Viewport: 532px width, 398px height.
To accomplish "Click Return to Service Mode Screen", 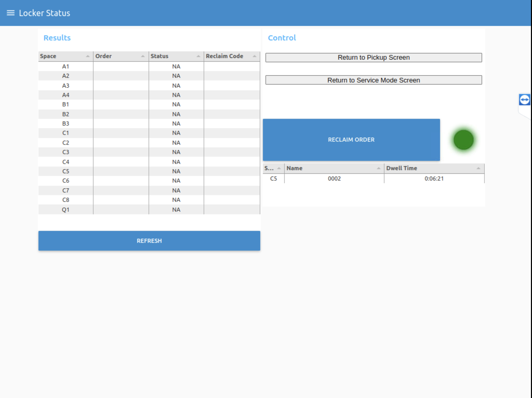I will [373, 80].
